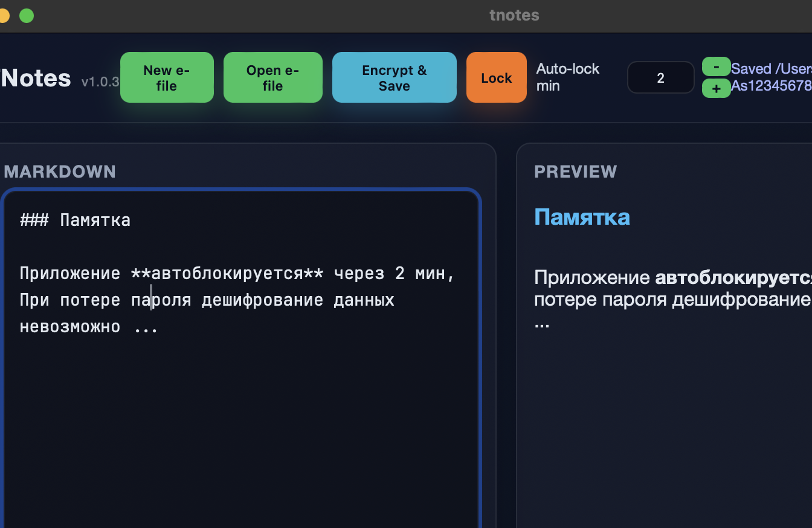Click the New e-file button

(x=167, y=77)
